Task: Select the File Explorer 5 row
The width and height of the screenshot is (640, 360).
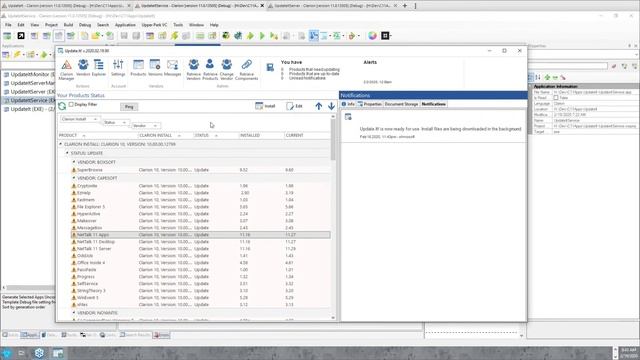Action: coord(200,207)
